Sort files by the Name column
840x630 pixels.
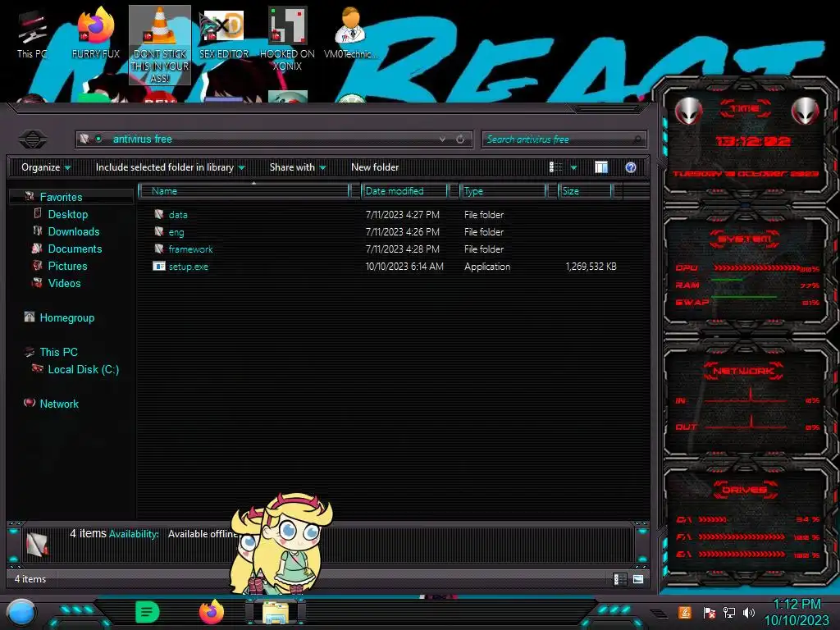tap(244, 191)
